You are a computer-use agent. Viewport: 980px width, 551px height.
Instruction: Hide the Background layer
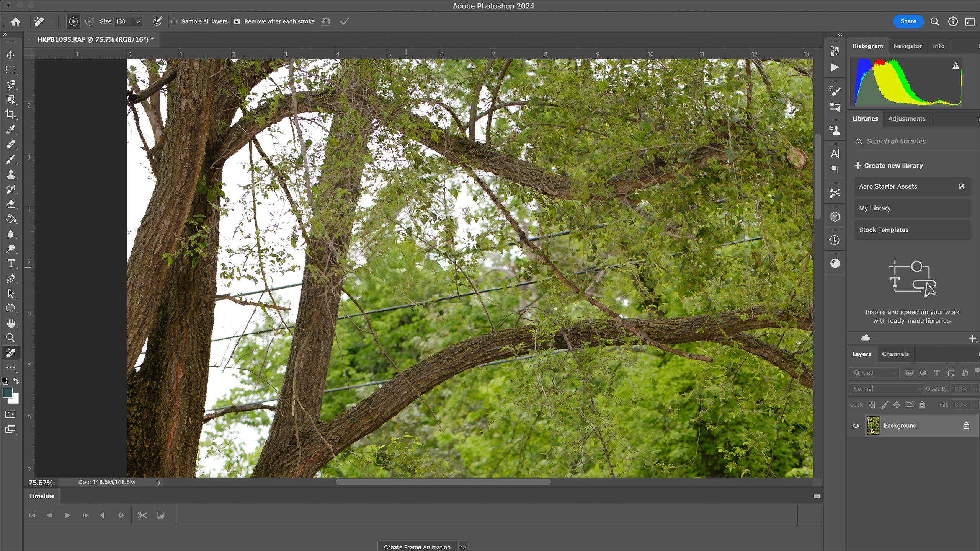(856, 425)
